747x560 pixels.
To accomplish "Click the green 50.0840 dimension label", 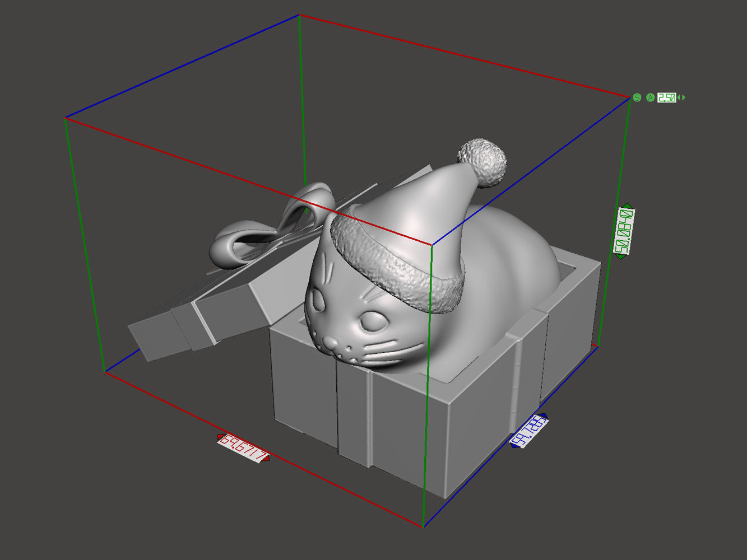I will tap(624, 231).
